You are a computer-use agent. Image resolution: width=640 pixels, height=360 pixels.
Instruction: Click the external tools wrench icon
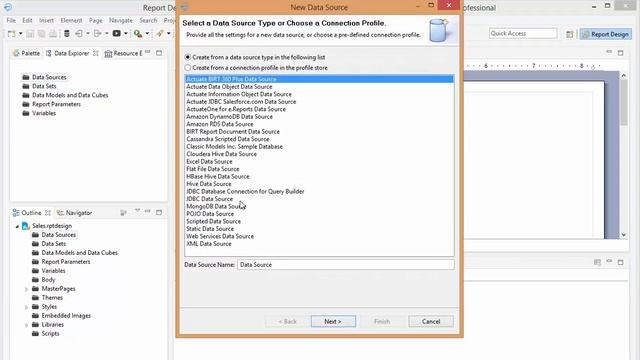tap(160, 34)
